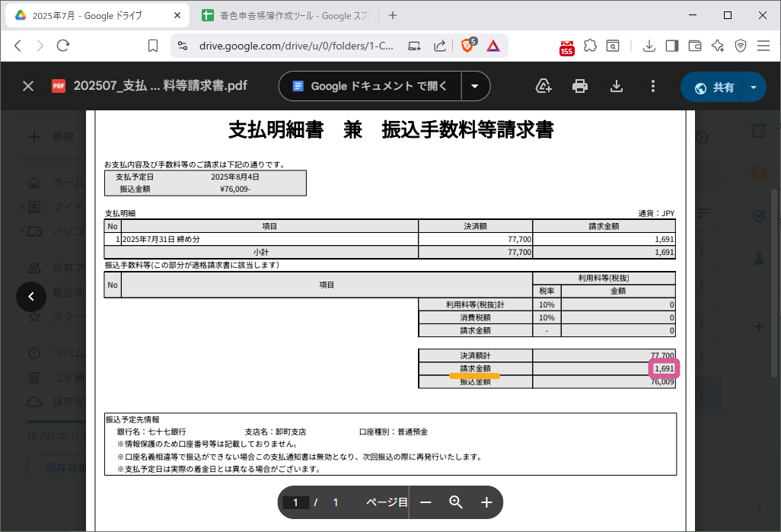
Task: Zoom out of the PDF page
Action: pos(426,502)
